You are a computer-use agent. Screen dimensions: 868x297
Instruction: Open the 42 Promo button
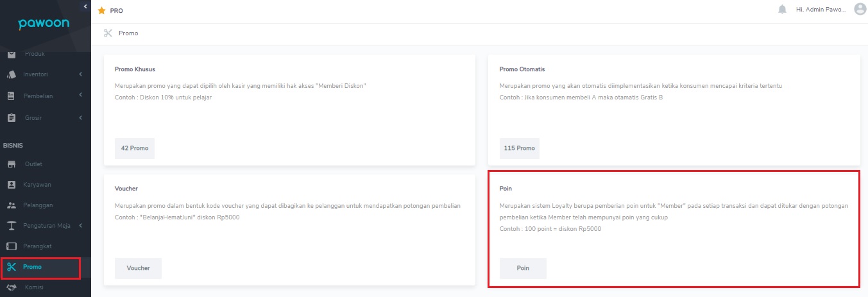[x=135, y=148]
